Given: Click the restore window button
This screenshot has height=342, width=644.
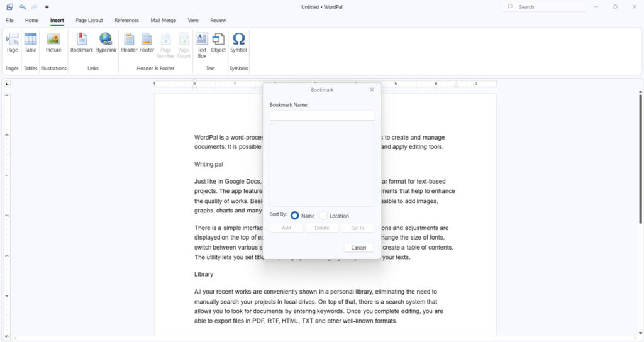Looking at the screenshot, I should pyautogui.click(x=615, y=7).
